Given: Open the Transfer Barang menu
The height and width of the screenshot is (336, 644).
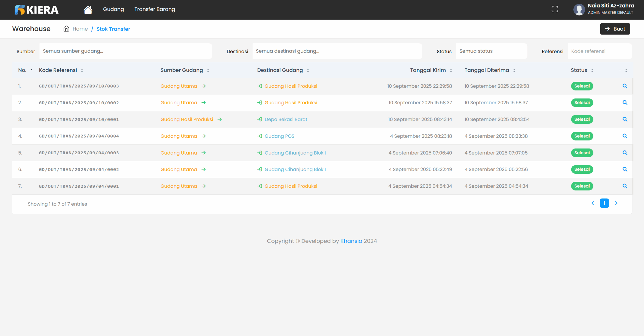Looking at the screenshot, I should [x=154, y=9].
